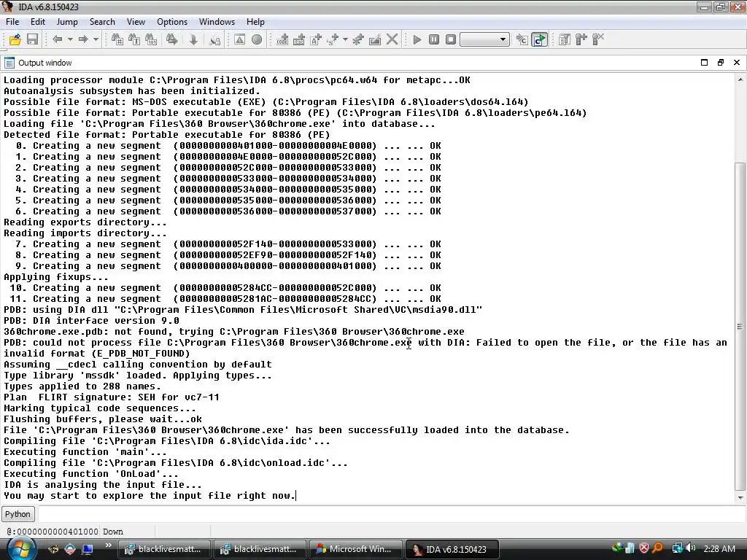Open the Windows menu
Viewport: 747px width, 560px height.
[x=217, y=22]
